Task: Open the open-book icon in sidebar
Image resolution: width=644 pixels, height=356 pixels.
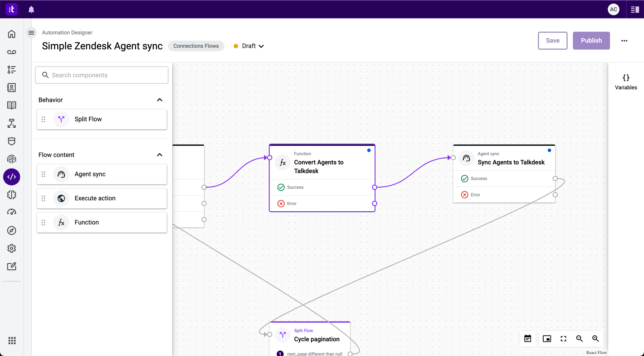Action: (12, 105)
